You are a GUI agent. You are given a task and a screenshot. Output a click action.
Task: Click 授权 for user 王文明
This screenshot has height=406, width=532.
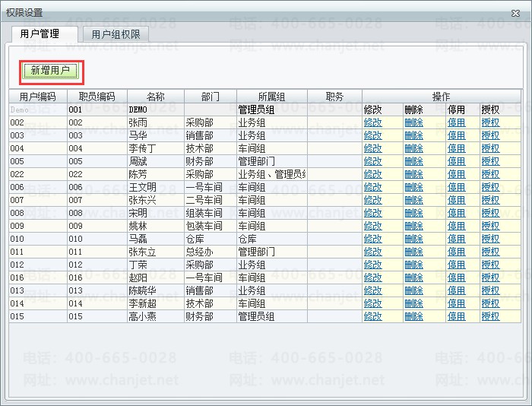pos(490,187)
